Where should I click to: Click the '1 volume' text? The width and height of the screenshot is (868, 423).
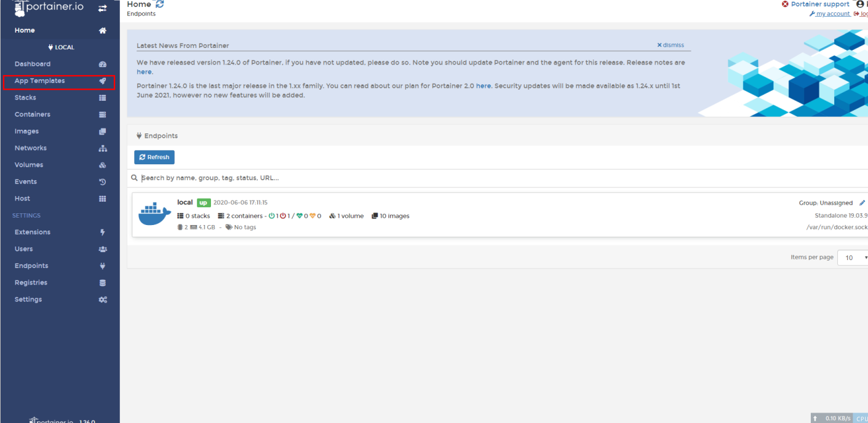350,216
